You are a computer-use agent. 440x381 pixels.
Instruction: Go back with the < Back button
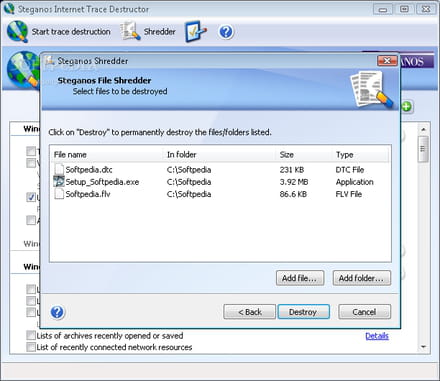tap(249, 312)
